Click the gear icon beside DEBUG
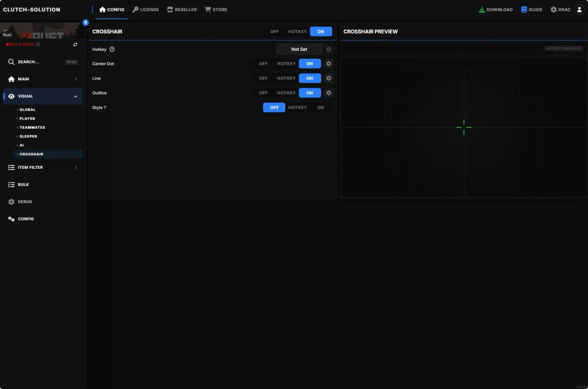Viewport: 588px width, 389px height. click(11, 202)
